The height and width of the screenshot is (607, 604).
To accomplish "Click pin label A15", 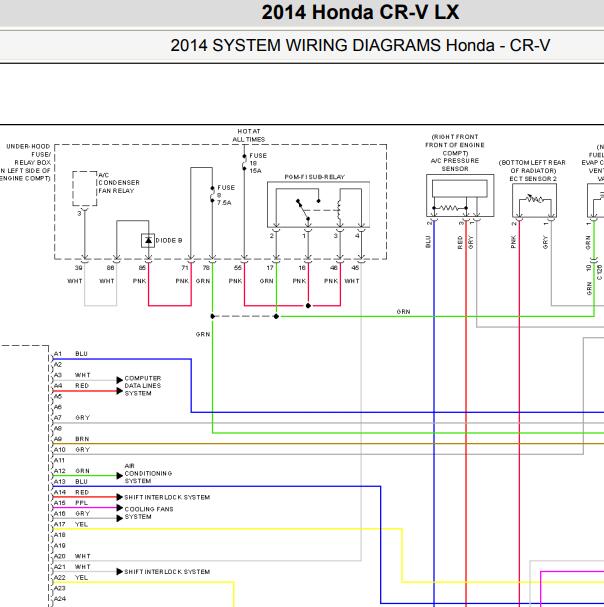I will click(x=60, y=503).
